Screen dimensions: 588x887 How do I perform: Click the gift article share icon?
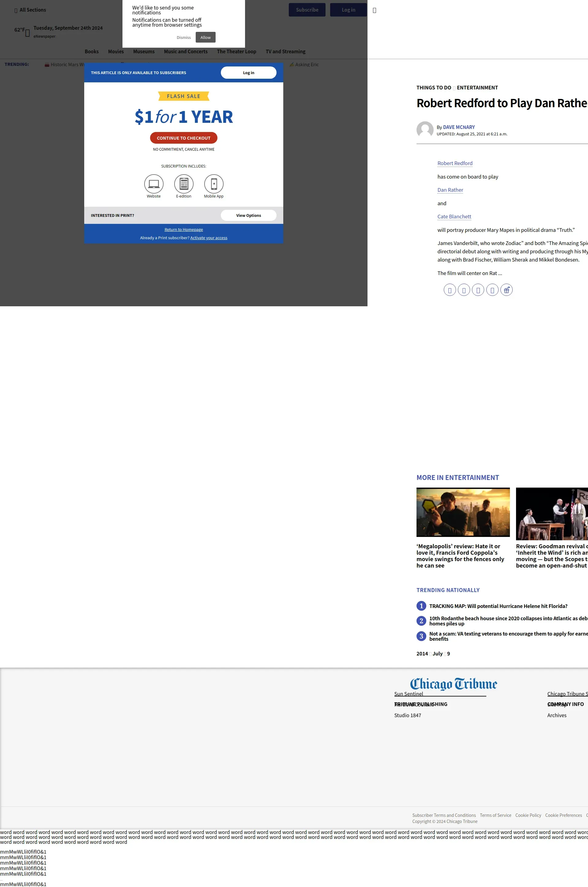[506, 290]
